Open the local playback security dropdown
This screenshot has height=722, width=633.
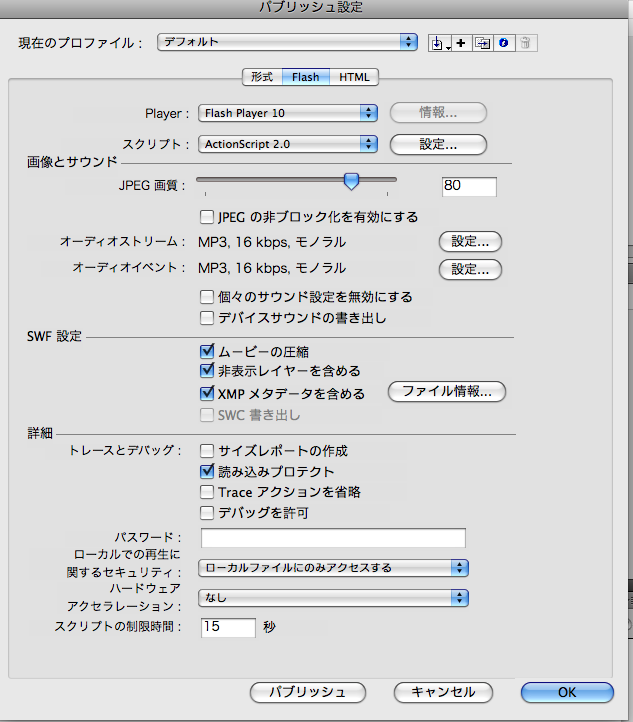[333, 568]
